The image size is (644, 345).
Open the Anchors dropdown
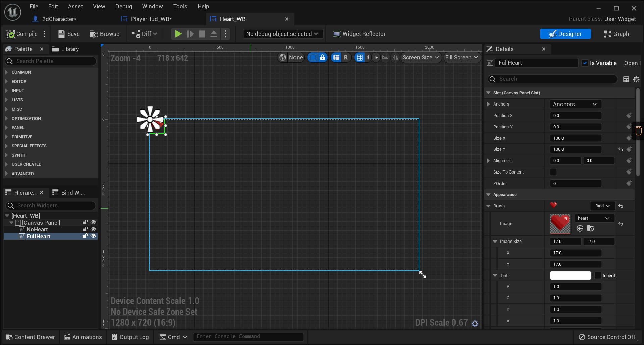point(575,104)
